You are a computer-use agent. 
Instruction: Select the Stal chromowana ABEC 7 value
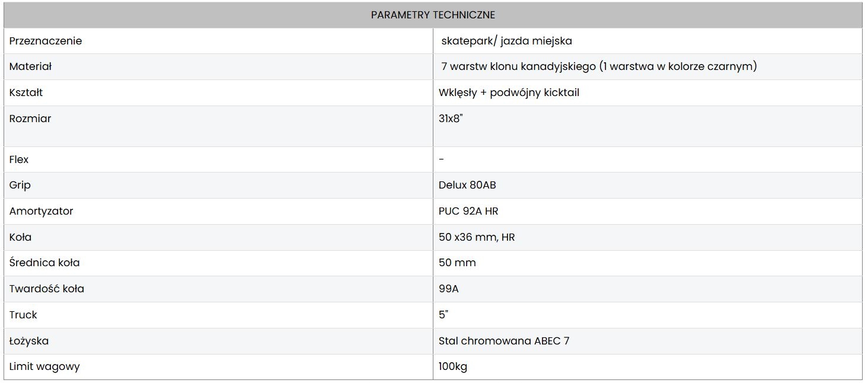[504, 341]
